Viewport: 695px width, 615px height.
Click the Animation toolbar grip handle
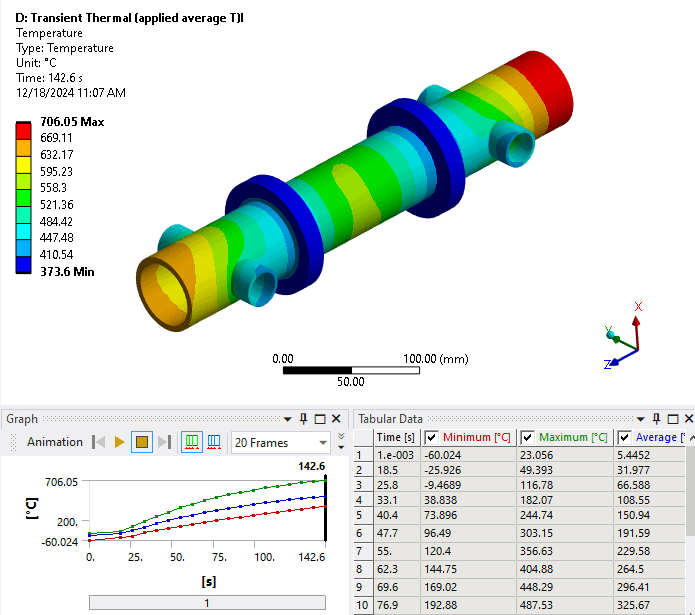point(13,442)
